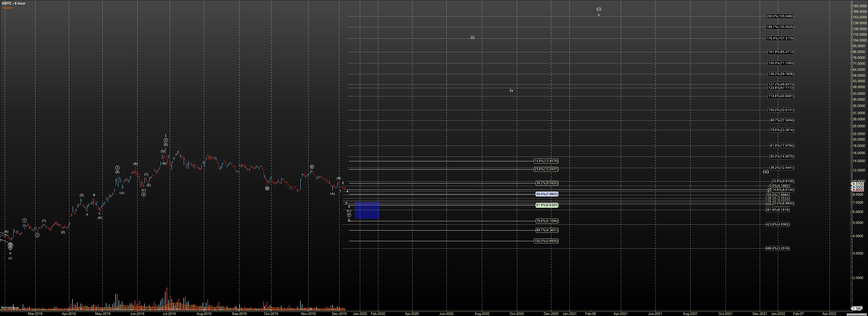Click the (ii) wave label near Dec-2021
Viewport: 868px width, 316px height.
coord(766,172)
